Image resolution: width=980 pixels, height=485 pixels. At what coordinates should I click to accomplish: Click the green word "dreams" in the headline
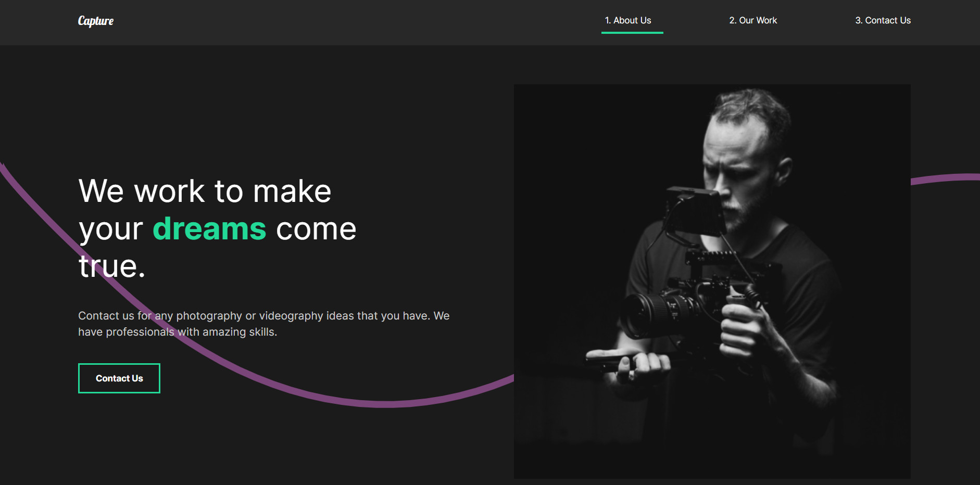[209, 228]
